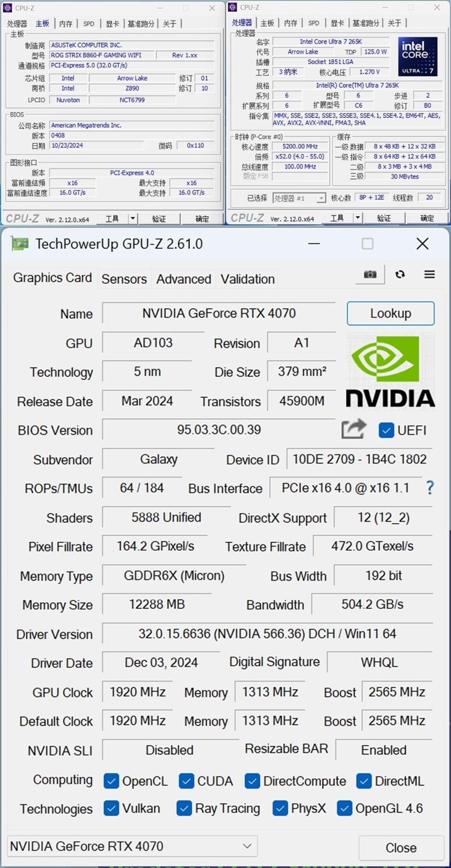The width and height of the screenshot is (451, 868).
Task: Click the 确定 button in left CPU-Z
Action: click(202, 218)
